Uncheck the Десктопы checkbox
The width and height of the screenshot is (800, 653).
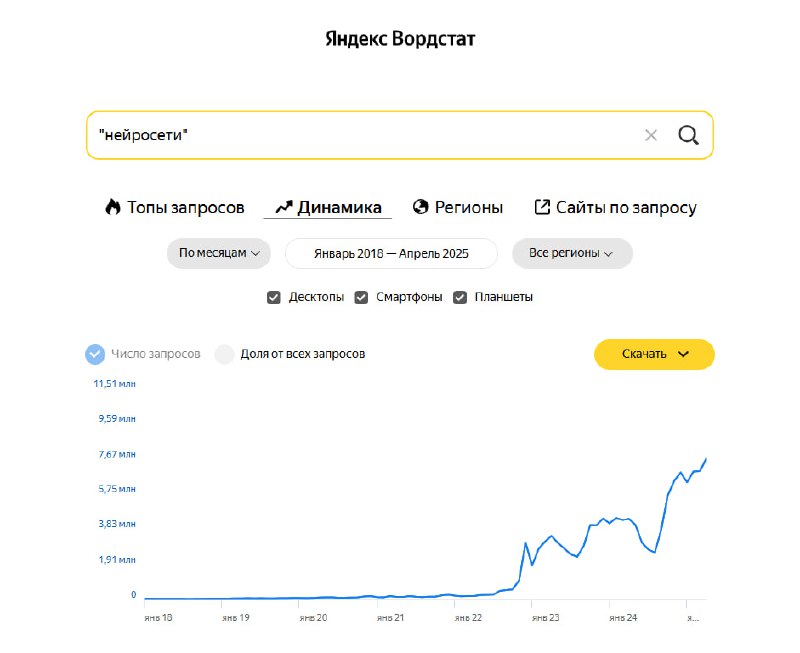tap(273, 297)
